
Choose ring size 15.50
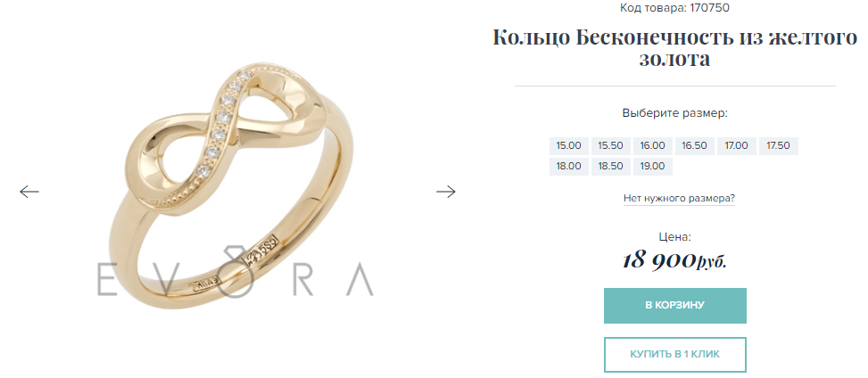click(x=610, y=146)
